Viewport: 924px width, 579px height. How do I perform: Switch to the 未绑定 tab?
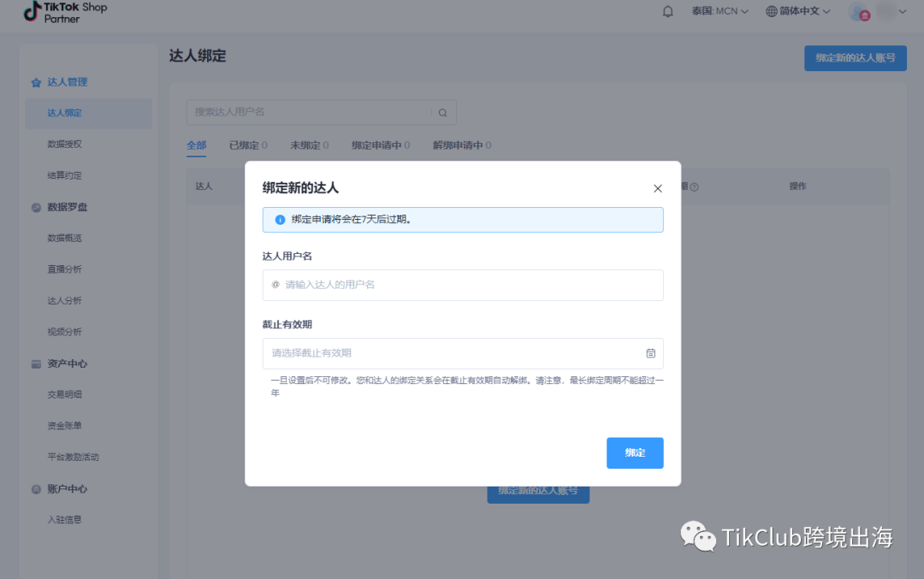310,145
